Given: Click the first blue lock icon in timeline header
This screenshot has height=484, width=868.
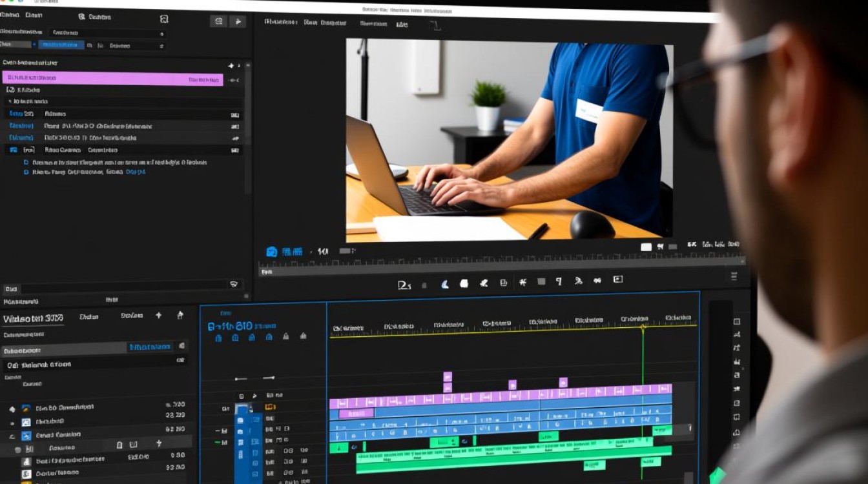Looking at the screenshot, I should point(219,337).
